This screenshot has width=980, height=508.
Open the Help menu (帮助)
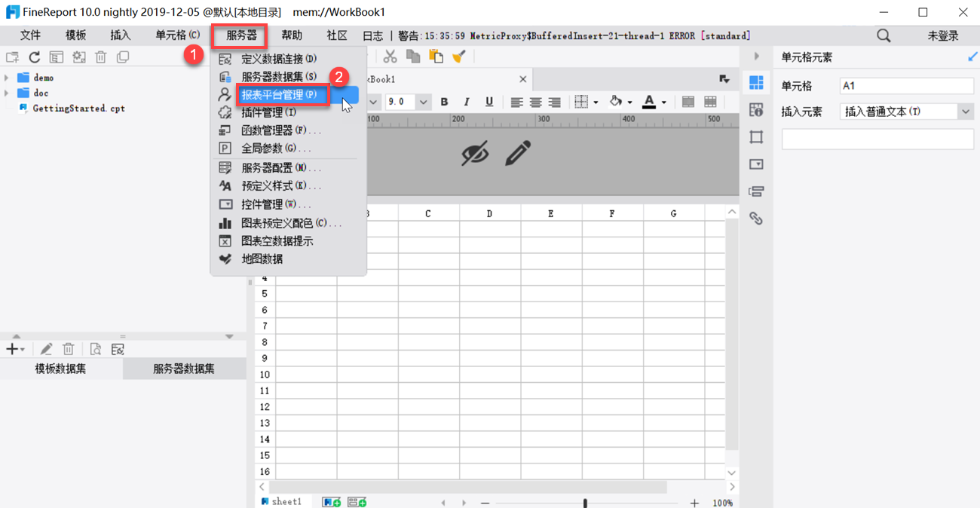point(292,35)
